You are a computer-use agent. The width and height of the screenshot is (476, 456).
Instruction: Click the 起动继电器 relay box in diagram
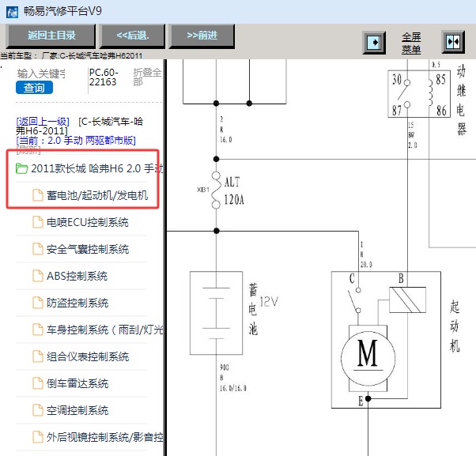pyautogui.click(x=419, y=94)
